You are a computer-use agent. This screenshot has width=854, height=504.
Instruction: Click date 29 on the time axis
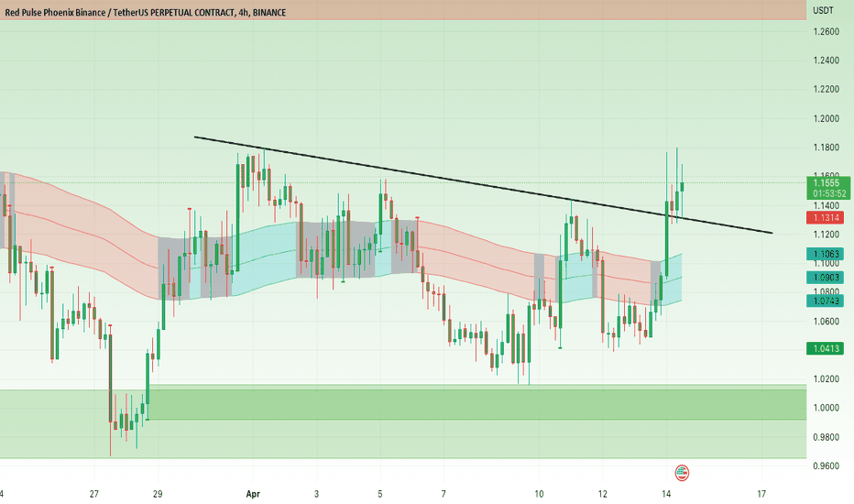click(x=158, y=494)
